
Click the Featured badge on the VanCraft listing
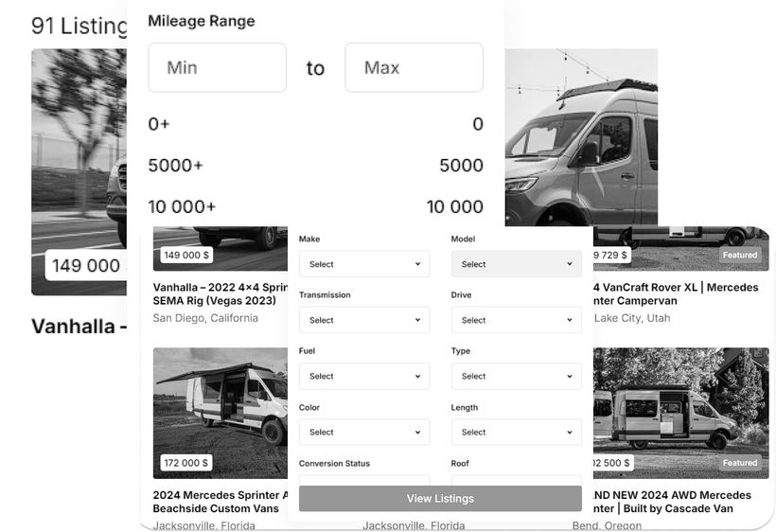point(740,255)
